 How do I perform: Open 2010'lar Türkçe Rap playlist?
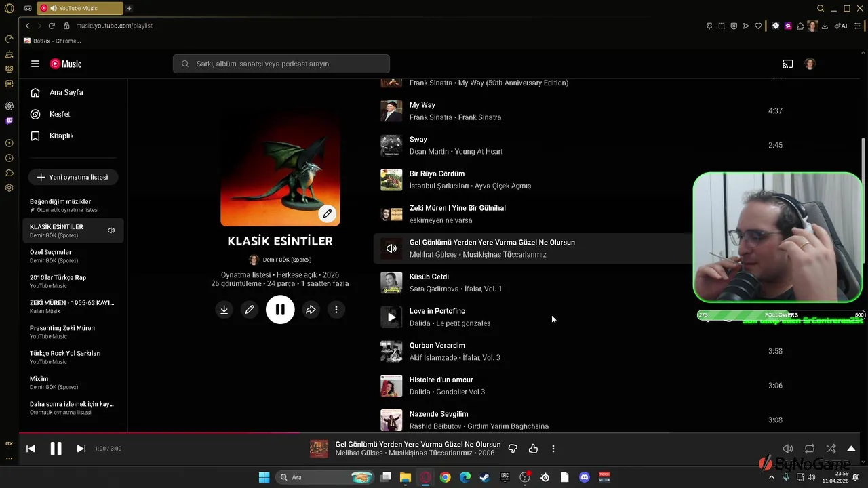(73, 281)
